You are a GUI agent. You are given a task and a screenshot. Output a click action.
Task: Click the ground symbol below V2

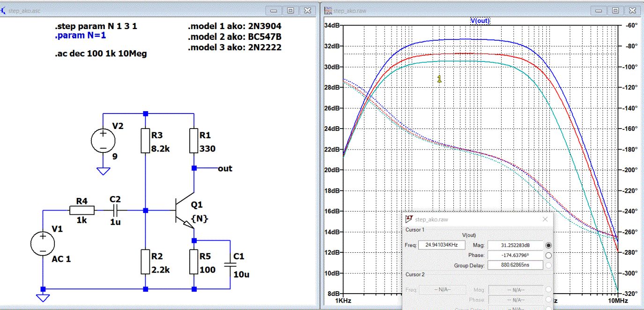click(103, 171)
